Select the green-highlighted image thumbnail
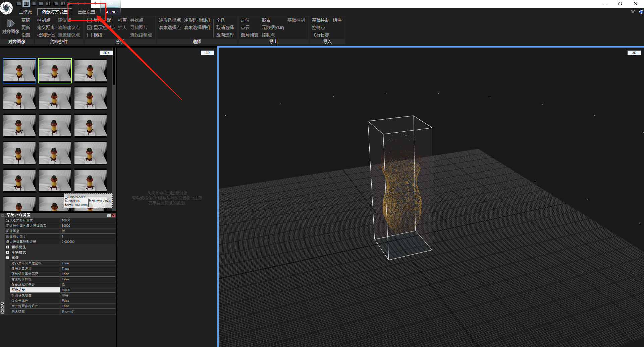 coord(55,71)
